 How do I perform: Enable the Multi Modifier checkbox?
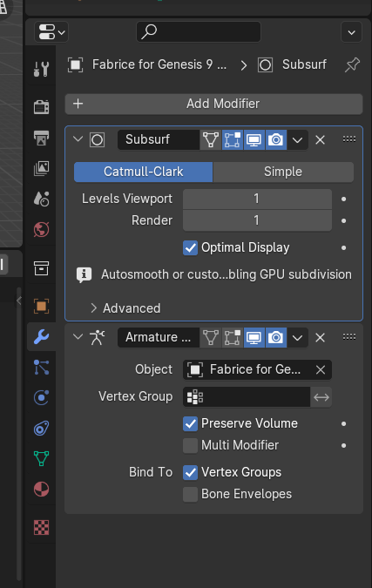pos(191,445)
